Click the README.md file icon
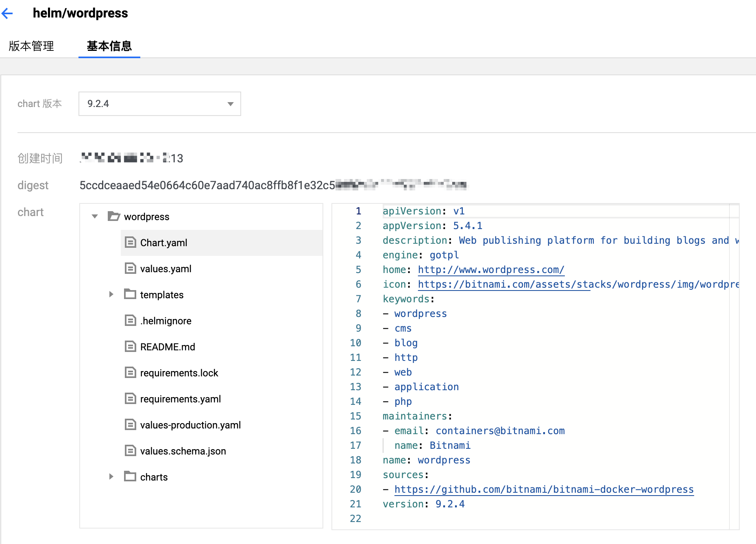The image size is (756, 544). 130,347
